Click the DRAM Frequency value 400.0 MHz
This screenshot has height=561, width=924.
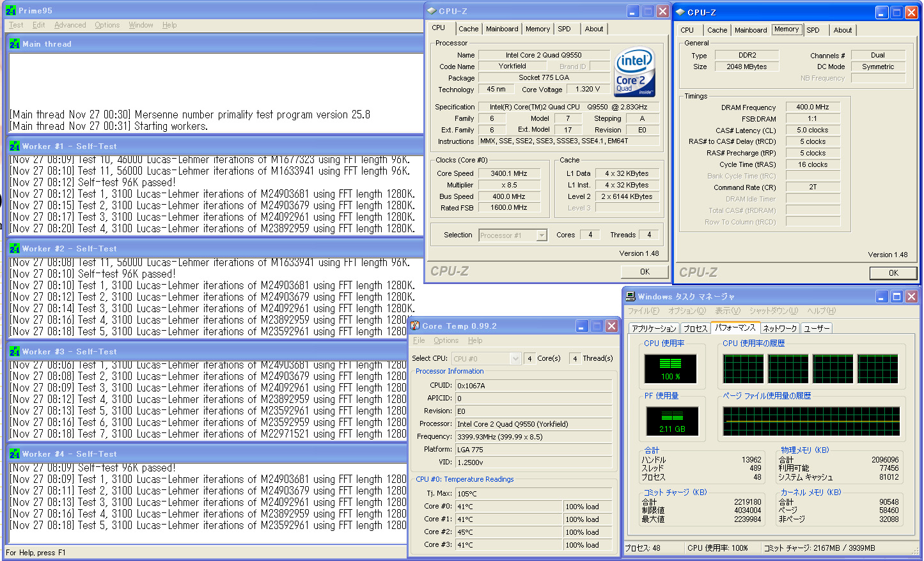pos(813,107)
